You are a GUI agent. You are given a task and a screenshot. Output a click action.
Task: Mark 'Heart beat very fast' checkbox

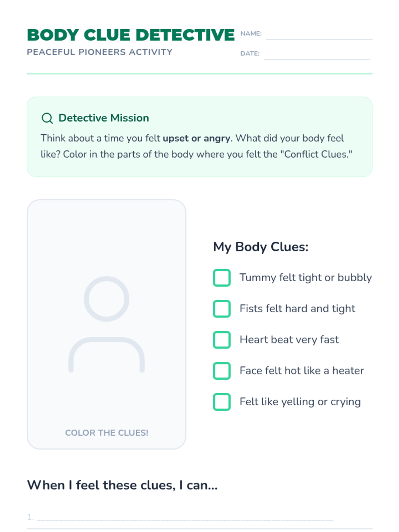click(x=222, y=339)
